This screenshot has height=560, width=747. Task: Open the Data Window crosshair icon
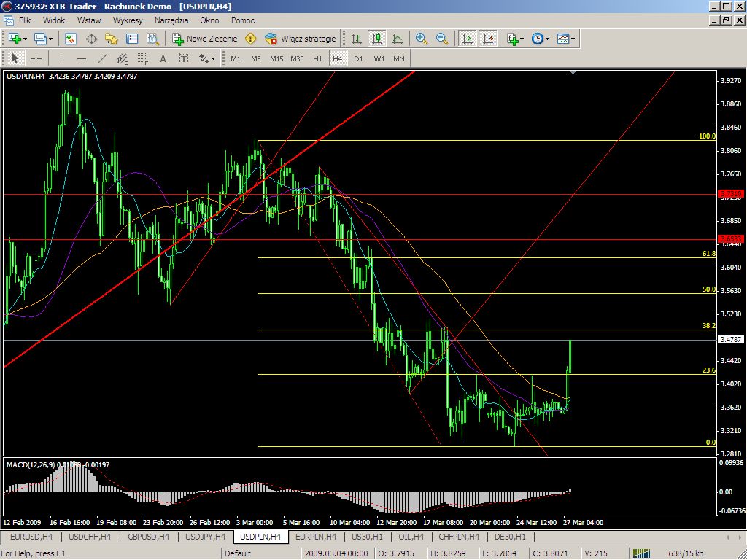[91, 39]
